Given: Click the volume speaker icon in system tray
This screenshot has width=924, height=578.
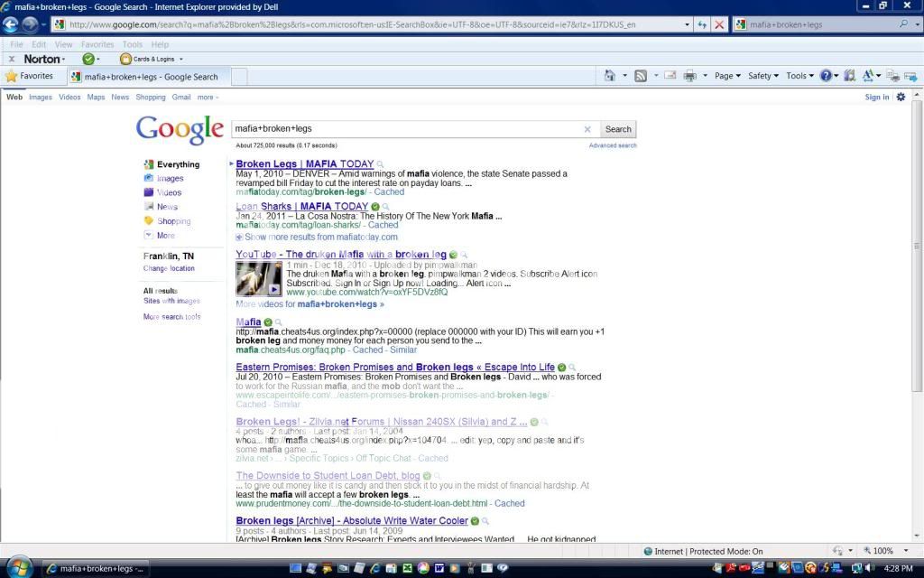Looking at the screenshot, I should click(870, 568).
